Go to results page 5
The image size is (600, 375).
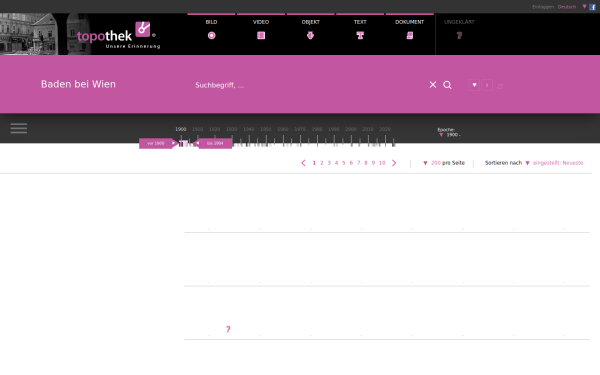344,163
